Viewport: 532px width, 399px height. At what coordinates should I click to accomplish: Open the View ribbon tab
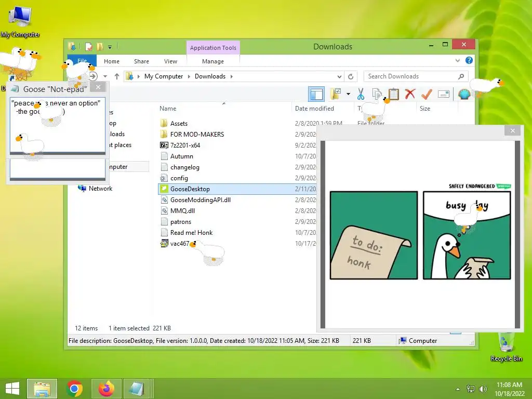[170, 61]
